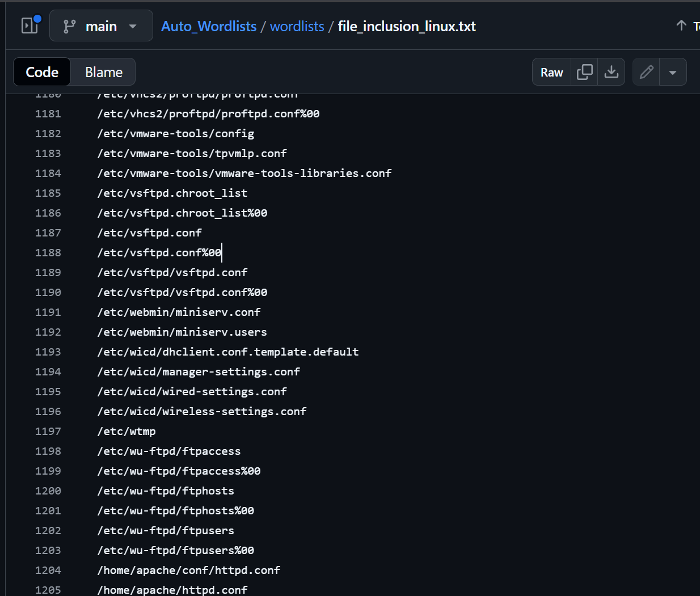Switch to the Blame view tab

[x=103, y=72]
